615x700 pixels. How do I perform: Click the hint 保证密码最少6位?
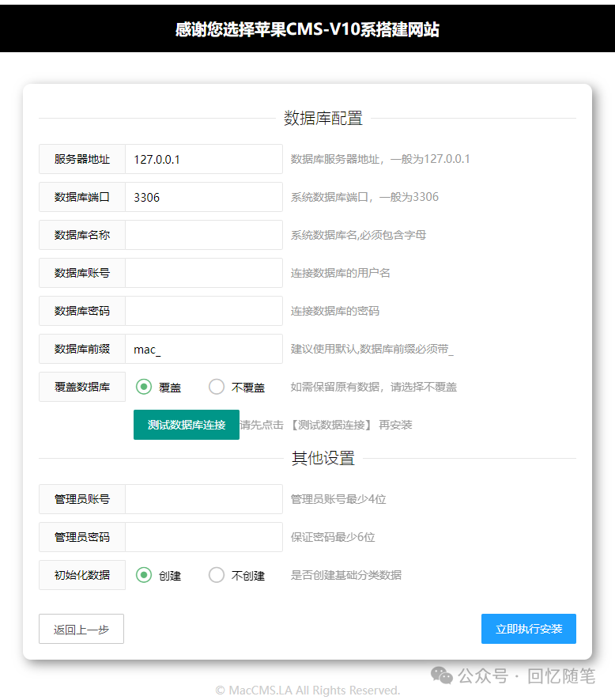(333, 537)
